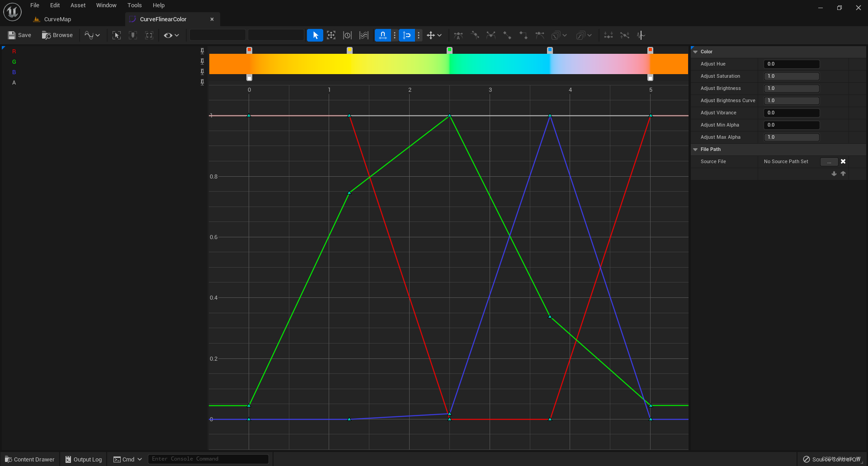The height and width of the screenshot is (466, 868).
Task: Click the Enter Console Command field
Action: 208,458
